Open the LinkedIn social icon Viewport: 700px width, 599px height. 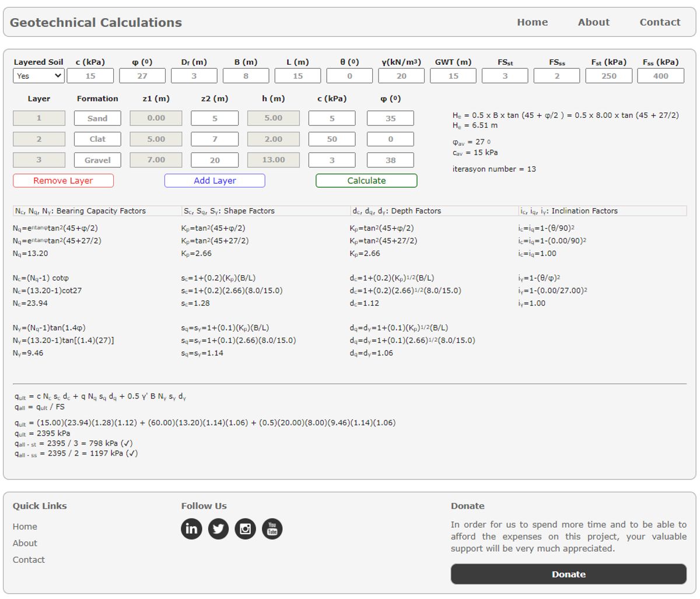pyautogui.click(x=191, y=528)
